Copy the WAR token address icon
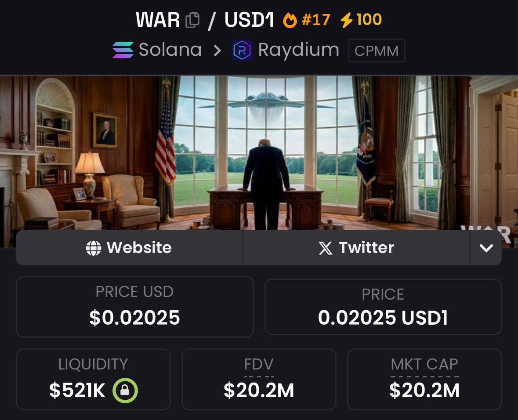Viewport: 518px width, 420px height. tap(192, 20)
